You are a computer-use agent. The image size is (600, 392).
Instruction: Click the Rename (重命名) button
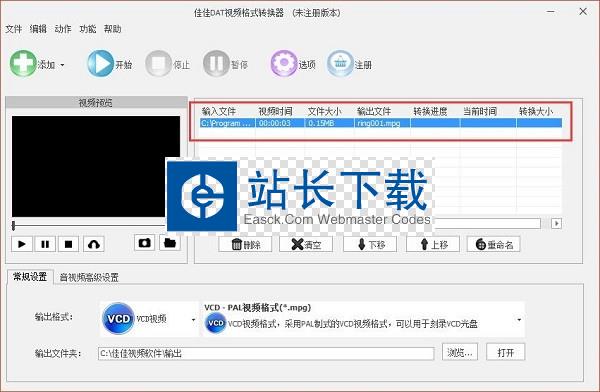pyautogui.click(x=494, y=244)
